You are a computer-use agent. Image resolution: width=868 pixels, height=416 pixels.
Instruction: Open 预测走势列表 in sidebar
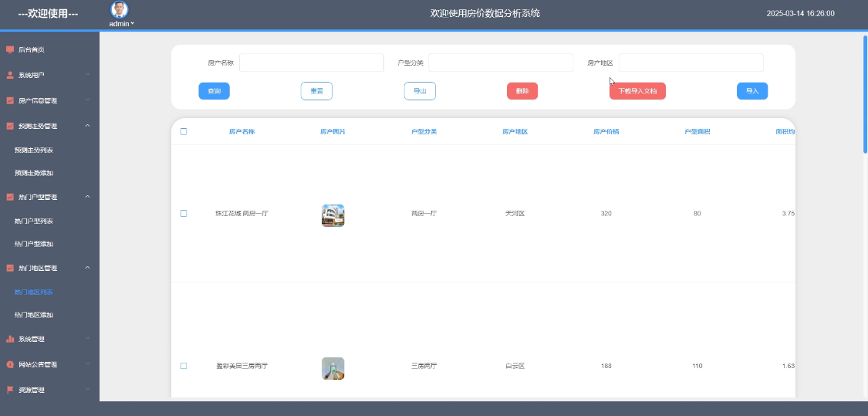click(x=34, y=150)
